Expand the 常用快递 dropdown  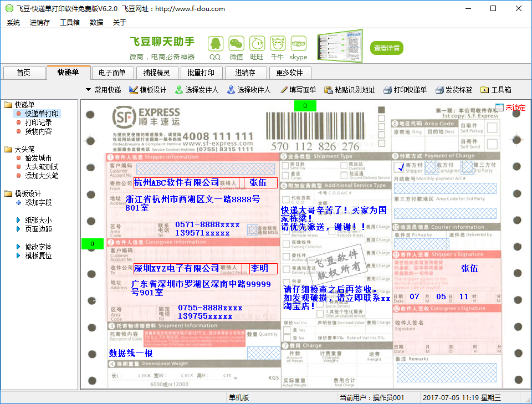coord(104,90)
